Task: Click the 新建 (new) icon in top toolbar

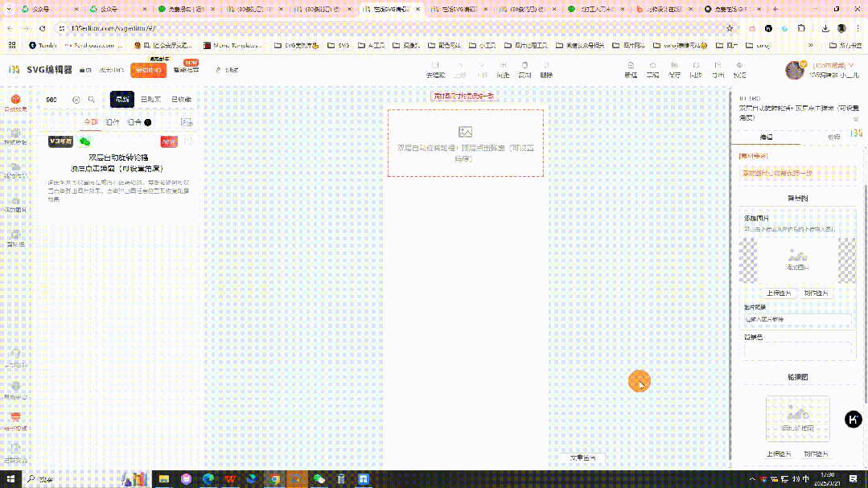Action: click(x=631, y=70)
